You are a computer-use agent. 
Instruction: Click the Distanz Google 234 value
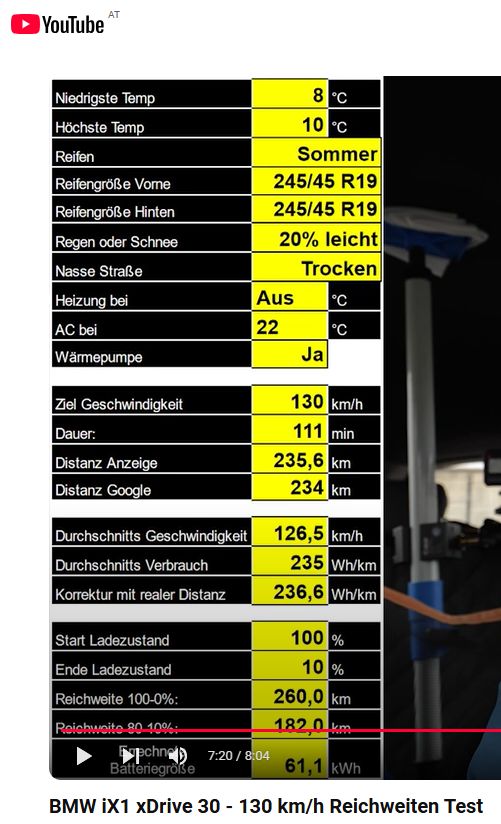click(x=290, y=487)
